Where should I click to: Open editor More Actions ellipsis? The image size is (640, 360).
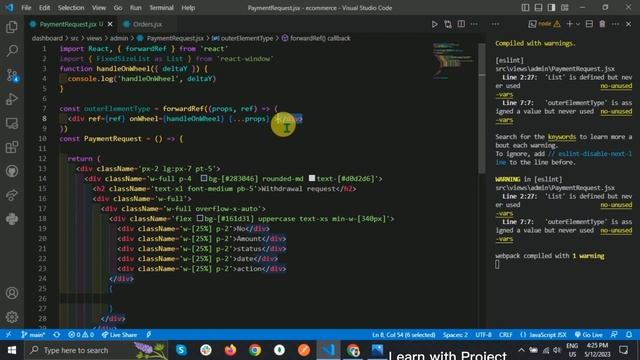tap(474, 24)
